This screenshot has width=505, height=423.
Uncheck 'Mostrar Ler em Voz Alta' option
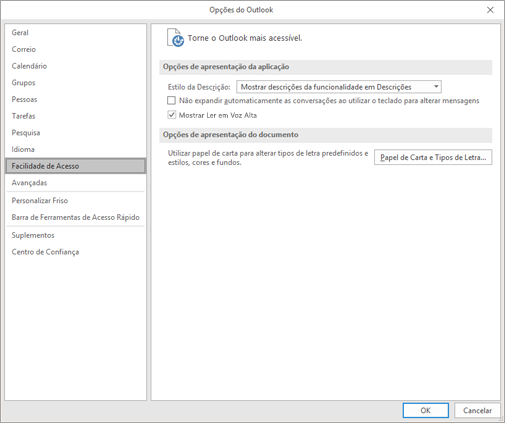[x=171, y=115]
